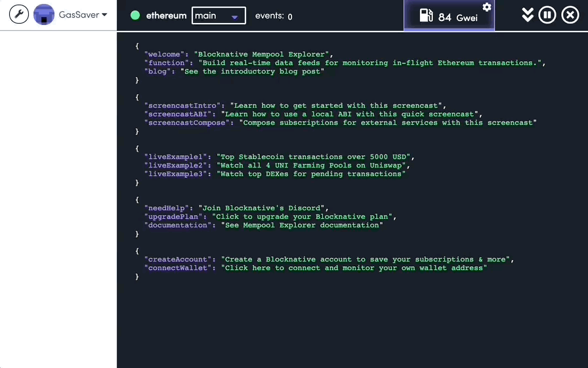588x368 pixels.
Task: Open "Learn how to get started" screencast link
Action: point(338,106)
